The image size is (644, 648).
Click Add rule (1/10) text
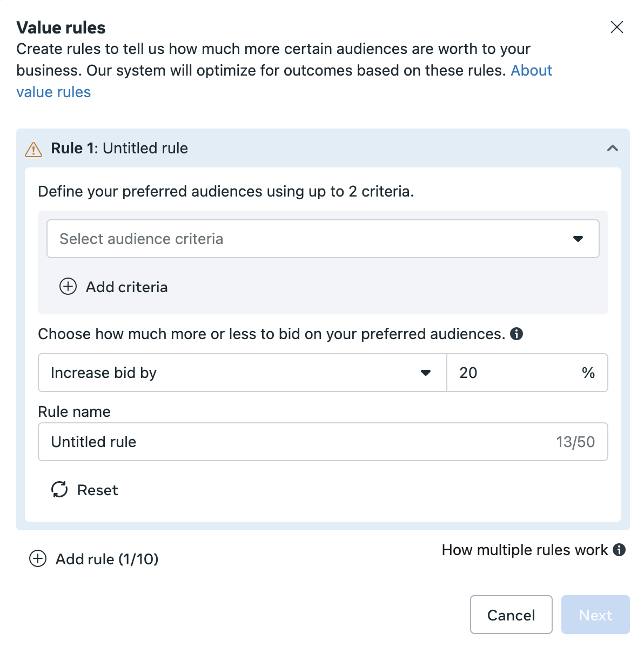(107, 559)
